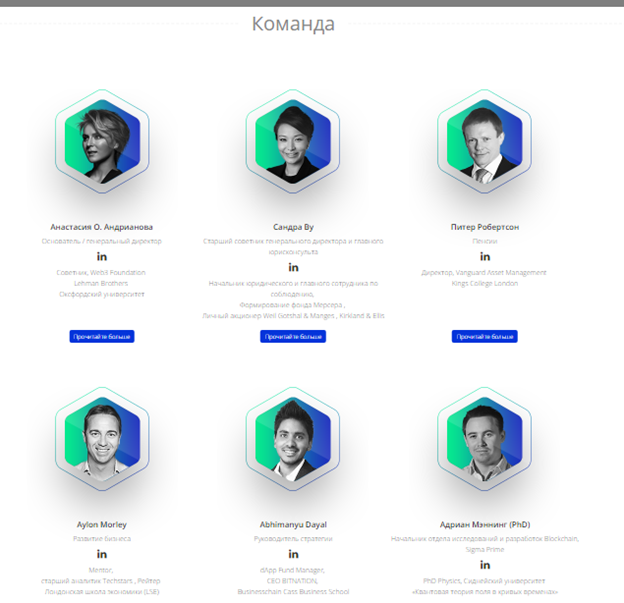This screenshot has width=624, height=603.
Task: Click the name Сандра Ву
Action: pos(293,227)
